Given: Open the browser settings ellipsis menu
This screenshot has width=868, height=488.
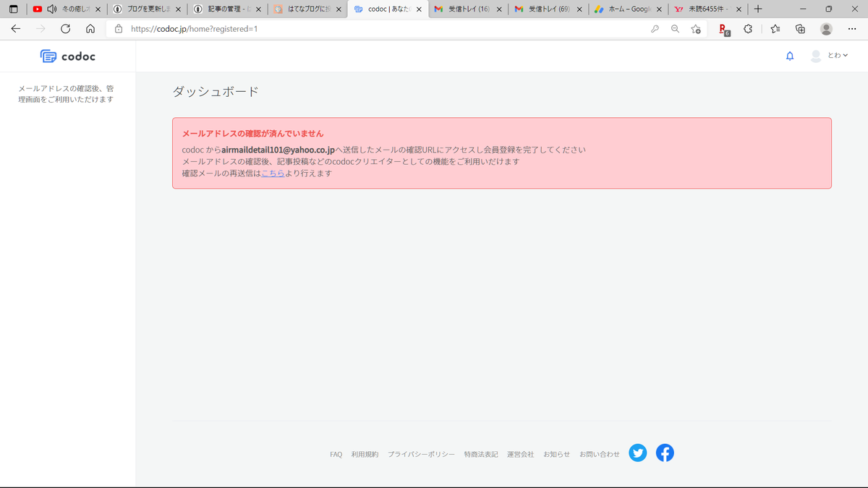Looking at the screenshot, I should click(852, 29).
